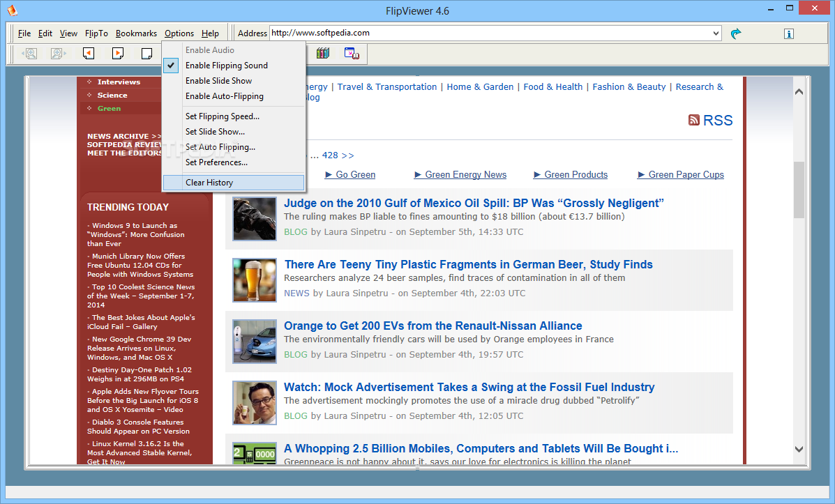
Task: Open Destiny Day-One Patch 1.02 story
Action: 139,374
